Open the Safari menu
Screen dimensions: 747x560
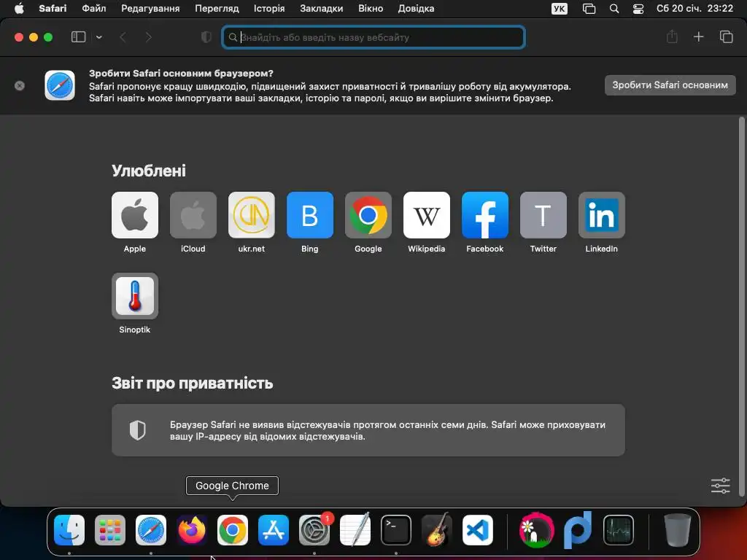[53, 8]
